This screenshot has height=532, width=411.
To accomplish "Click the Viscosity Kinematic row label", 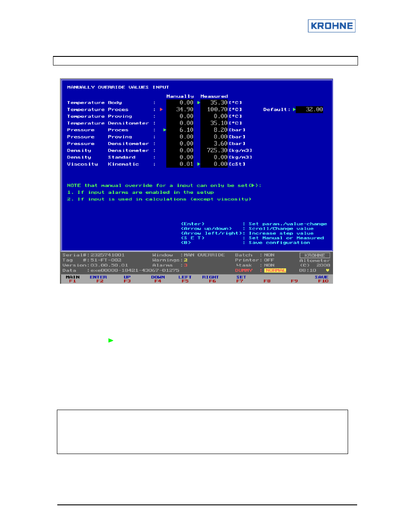I will [103, 164].
